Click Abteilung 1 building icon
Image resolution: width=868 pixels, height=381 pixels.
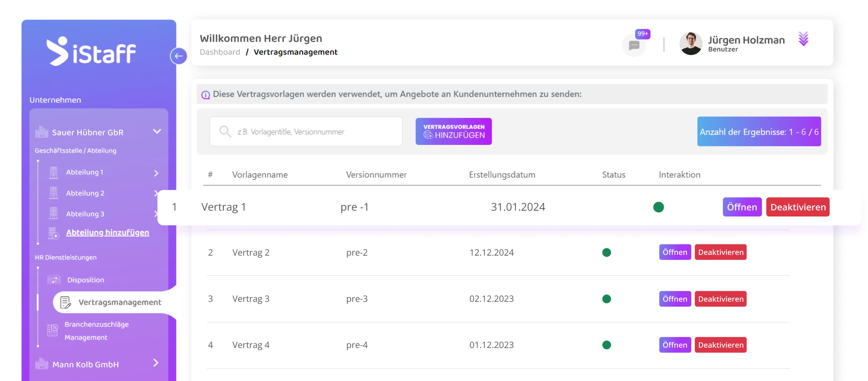53,172
